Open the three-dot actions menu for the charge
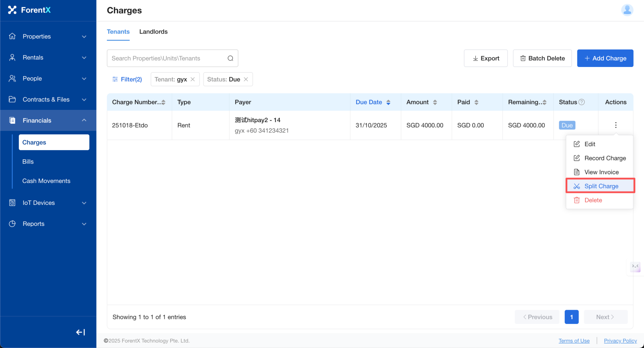Image resolution: width=644 pixels, height=348 pixels. pyautogui.click(x=616, y=125)
